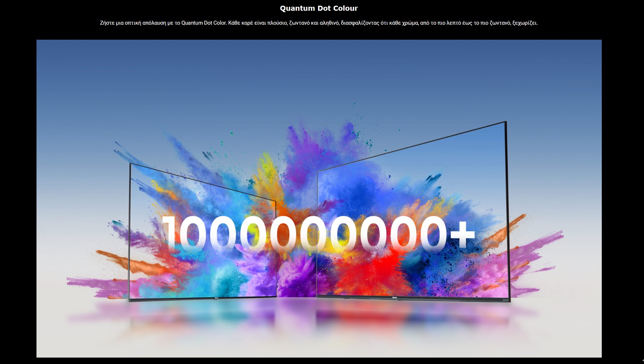Screen dimensions: 644x364
Task: Click the Quantum Dot Colour heading
Action: point(319,8)
